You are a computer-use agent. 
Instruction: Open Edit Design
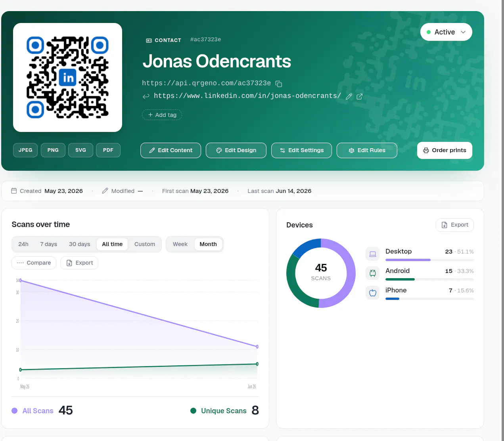pos(236,150)
